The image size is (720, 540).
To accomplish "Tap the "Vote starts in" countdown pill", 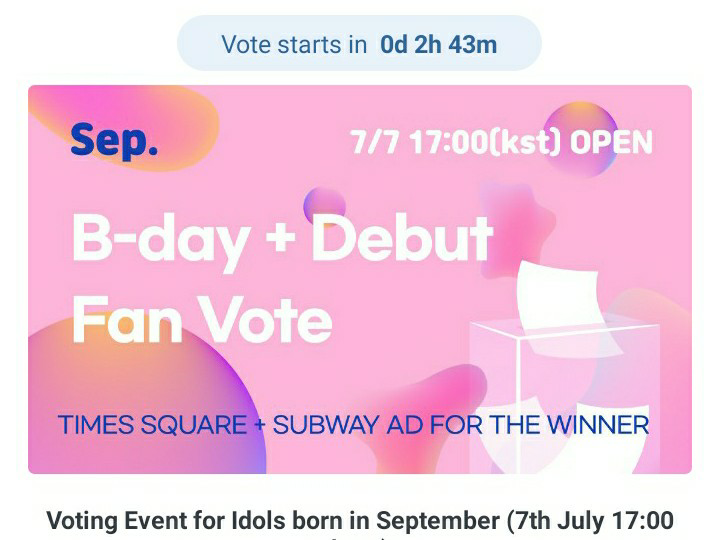I will coord(359,45).
